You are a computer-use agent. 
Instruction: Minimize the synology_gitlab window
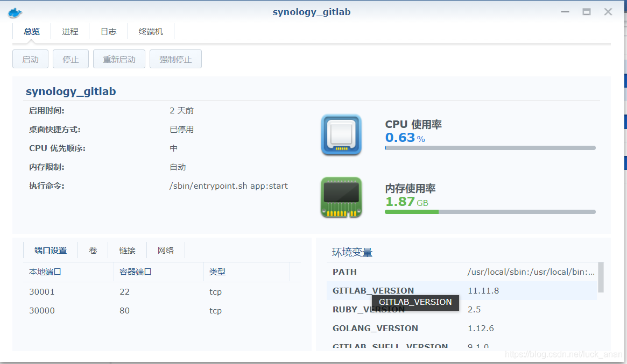pos(565,12)
